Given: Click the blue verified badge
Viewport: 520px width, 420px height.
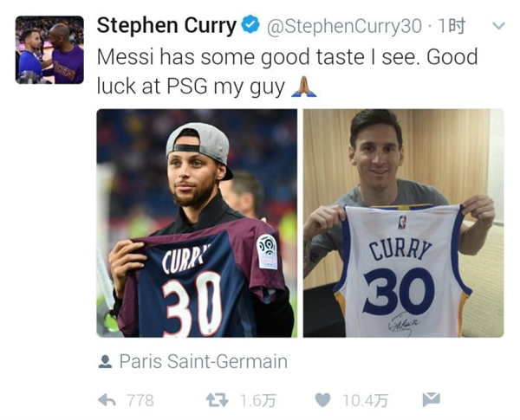Looking at the screenshot, I should coord(250,27).
